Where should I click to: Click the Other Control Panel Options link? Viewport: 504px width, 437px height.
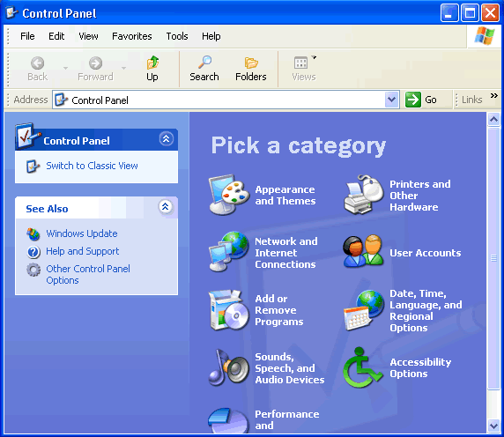click(x=88, y=274)
